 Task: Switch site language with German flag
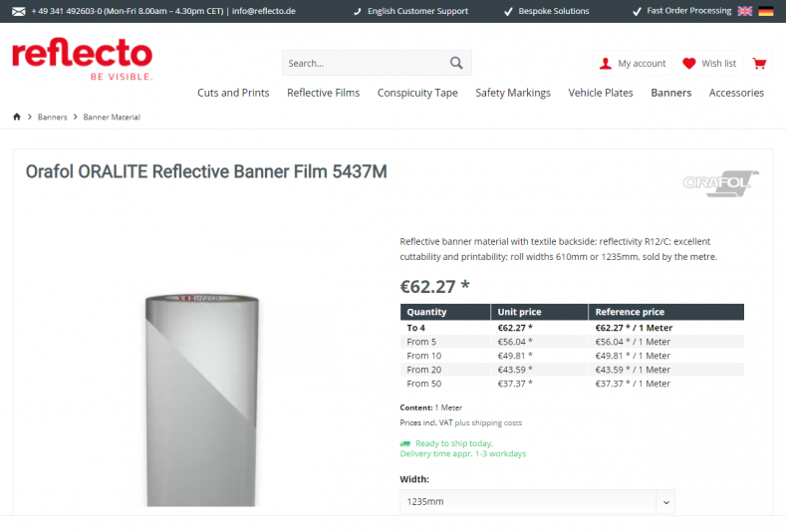(x=765, y=11)
